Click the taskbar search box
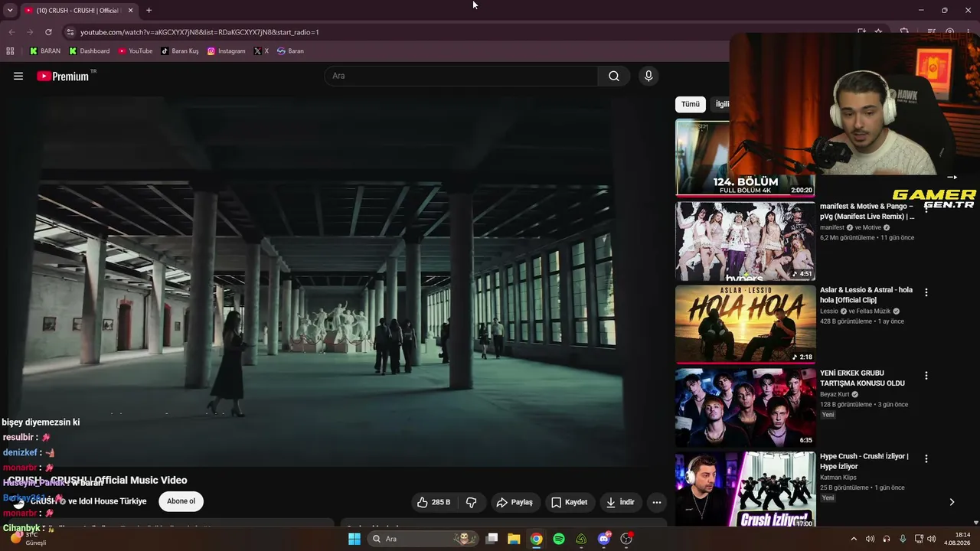 [x=423, y=539]
